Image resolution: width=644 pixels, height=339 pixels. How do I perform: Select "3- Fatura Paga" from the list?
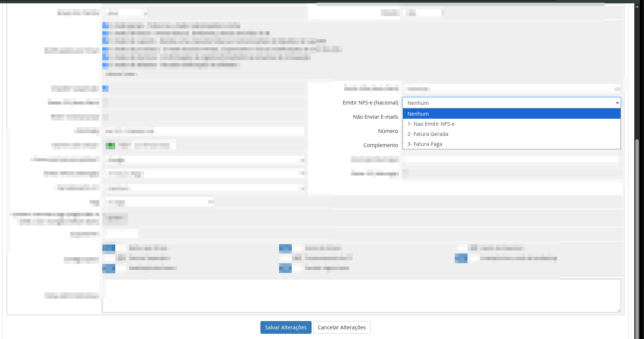point(511,144)
